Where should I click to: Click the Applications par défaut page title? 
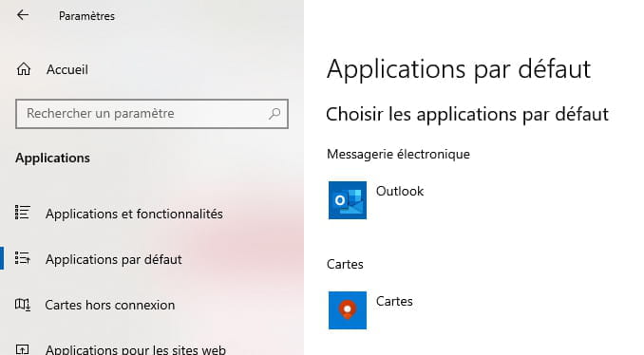click(x=459, y=69)
